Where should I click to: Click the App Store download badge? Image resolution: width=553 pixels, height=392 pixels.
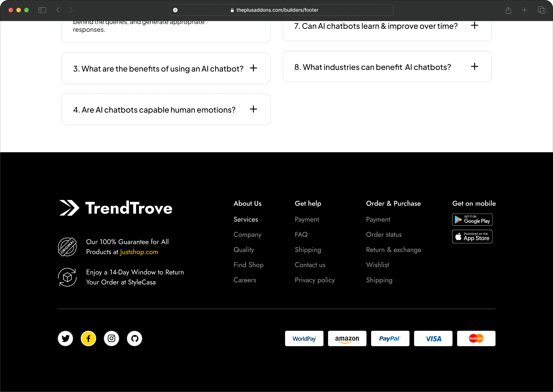472,237
